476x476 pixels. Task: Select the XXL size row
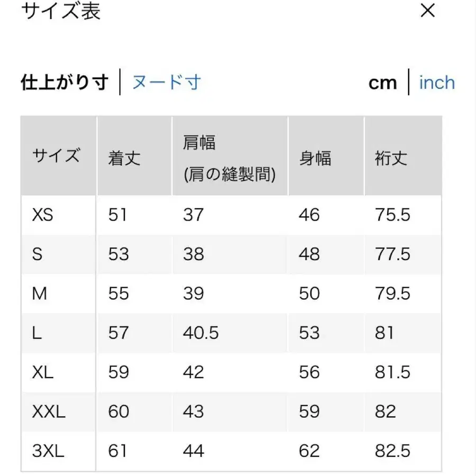[49, 411]
